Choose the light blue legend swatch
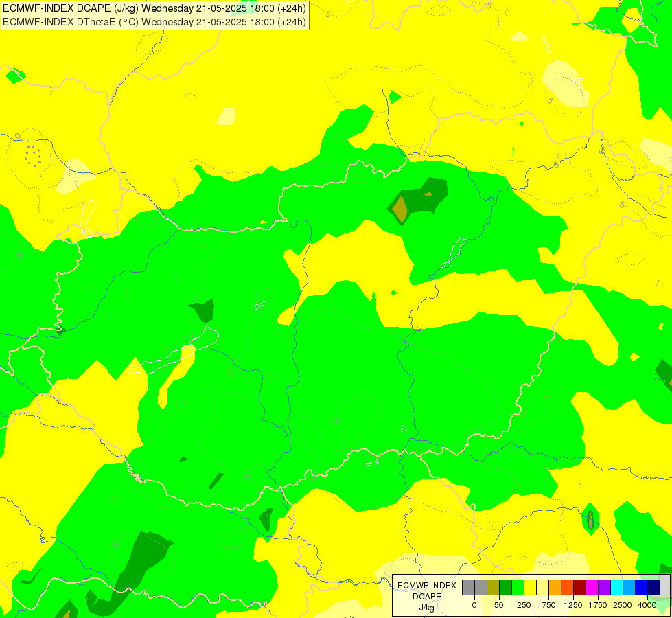 [x=629, y=587]
